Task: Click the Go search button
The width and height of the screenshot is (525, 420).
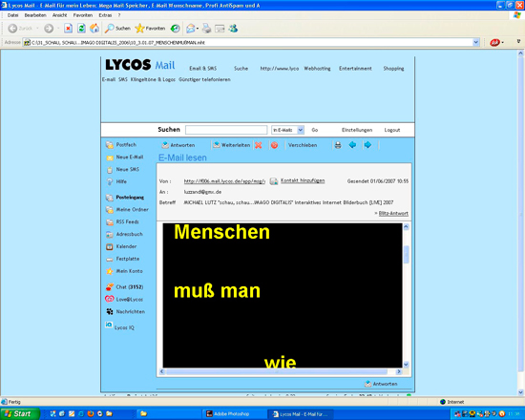Action: tap(315, 130)
